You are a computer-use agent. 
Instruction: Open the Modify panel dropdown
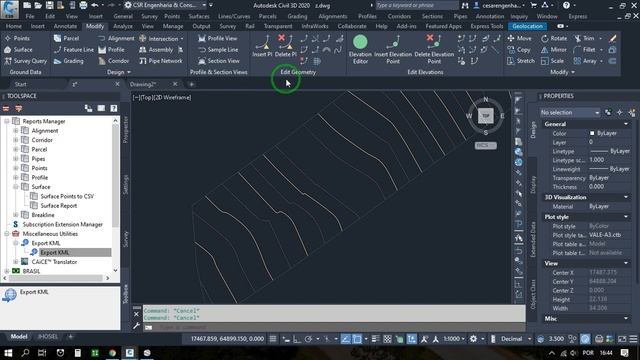[562, 72]
